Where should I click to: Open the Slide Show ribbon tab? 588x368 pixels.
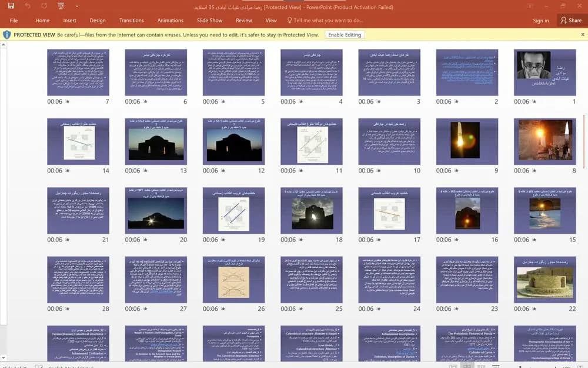pos(210,20)
